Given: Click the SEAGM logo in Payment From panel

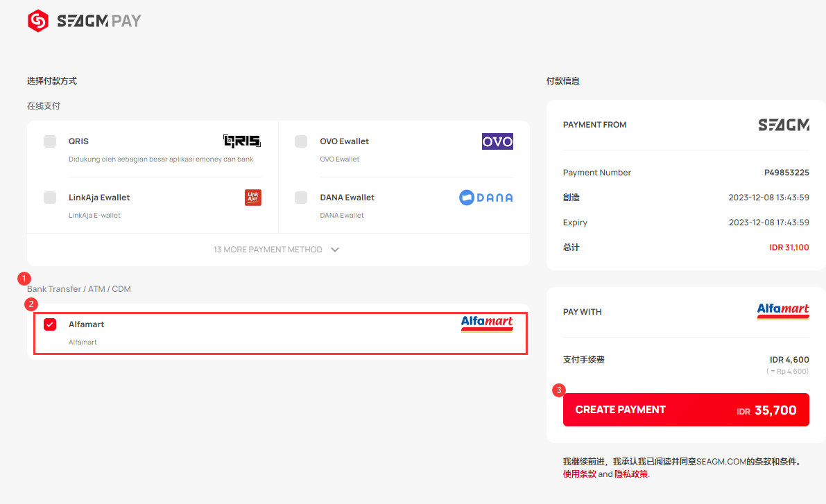Looking at the screenshot, I should tap(784, 125).
